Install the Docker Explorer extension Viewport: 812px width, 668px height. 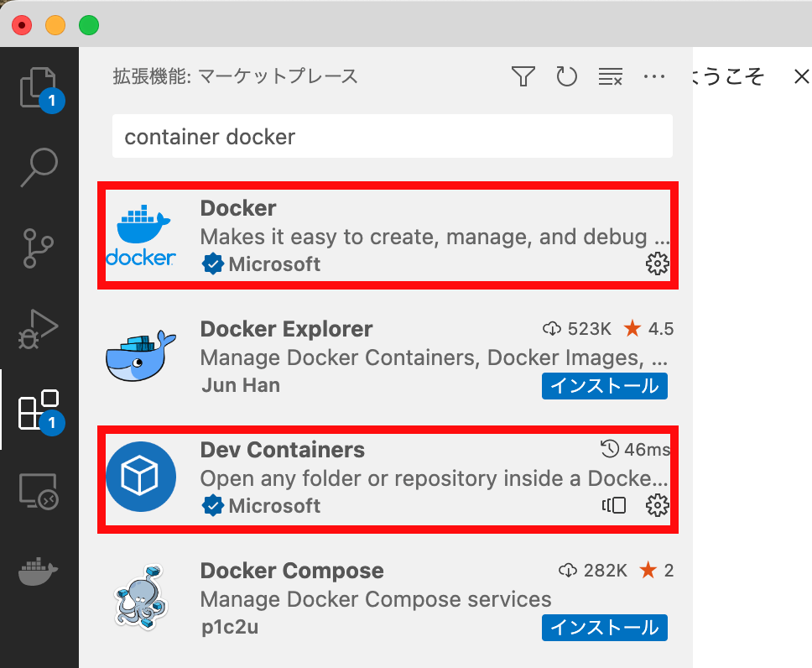click(x=604, y=385)
